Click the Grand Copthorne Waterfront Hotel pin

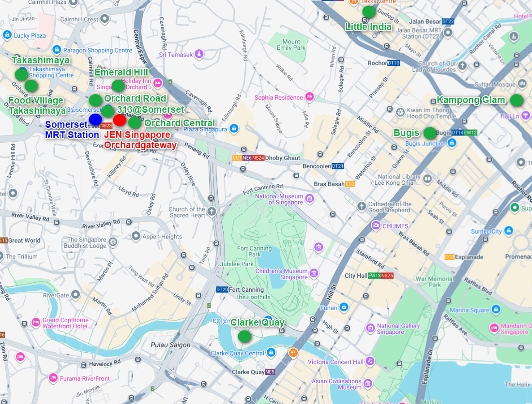click(36, 322)
